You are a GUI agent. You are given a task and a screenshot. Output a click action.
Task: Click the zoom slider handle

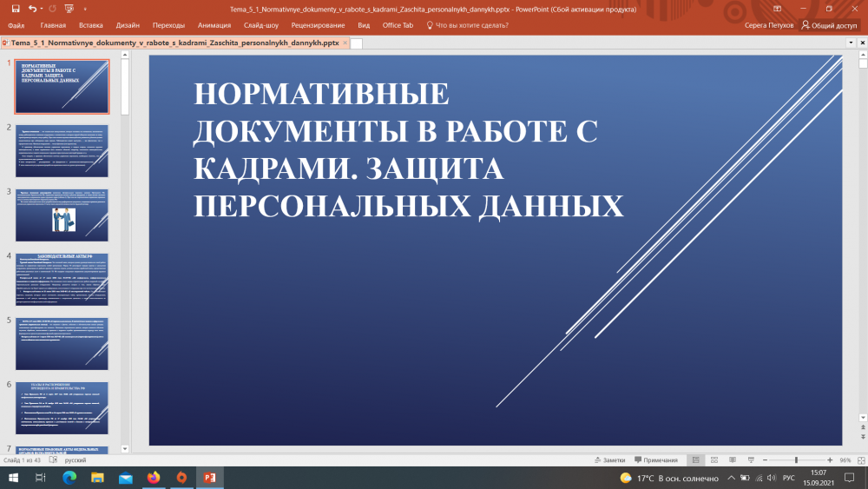click(x=796, y=460)
